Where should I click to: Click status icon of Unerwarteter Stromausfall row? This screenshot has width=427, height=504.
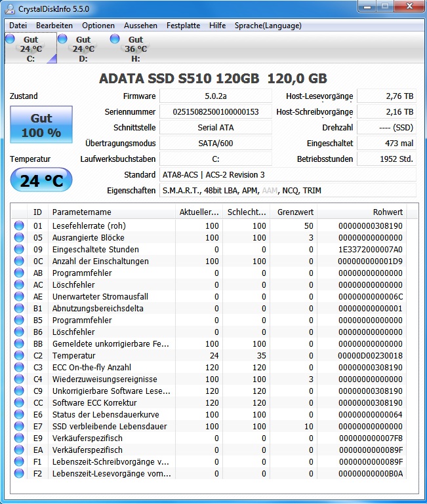pyautogui.click(x=19, y=296)
